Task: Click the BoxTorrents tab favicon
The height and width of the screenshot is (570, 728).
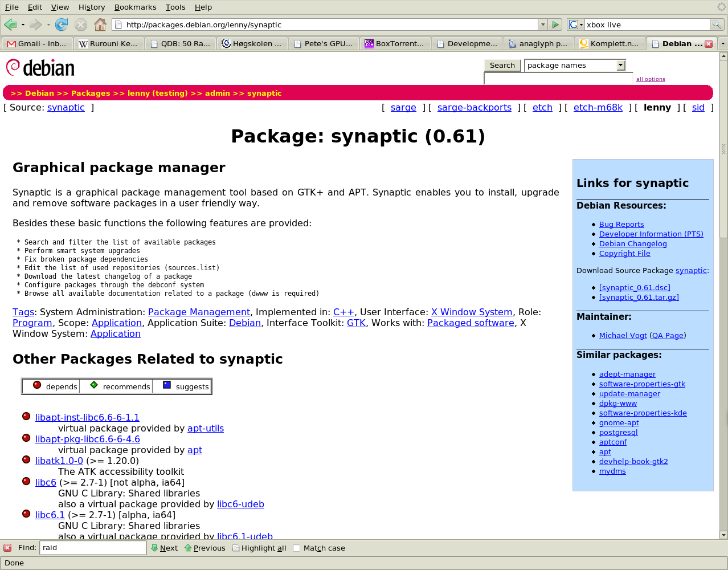Action: (369, 43)
